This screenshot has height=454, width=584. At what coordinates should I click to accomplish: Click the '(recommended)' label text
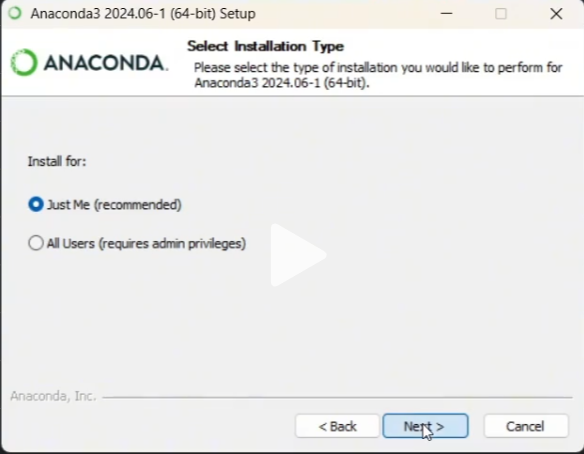[x=138, y=205]
